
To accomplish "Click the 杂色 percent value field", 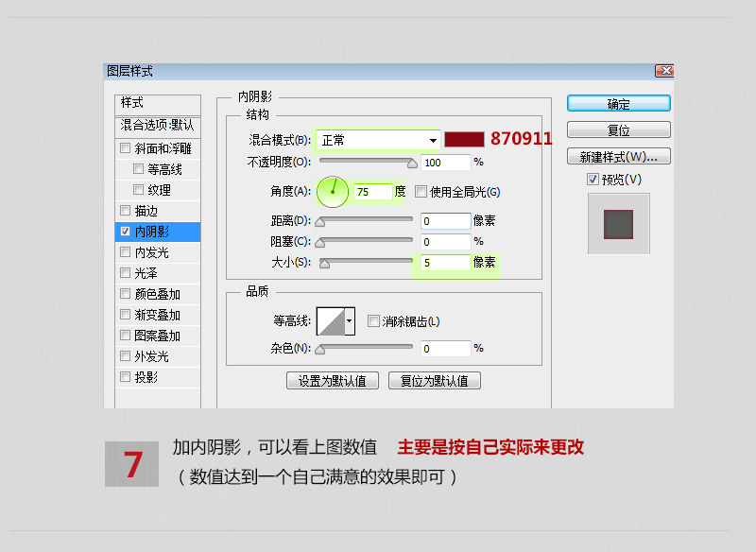I will point(445,348).
